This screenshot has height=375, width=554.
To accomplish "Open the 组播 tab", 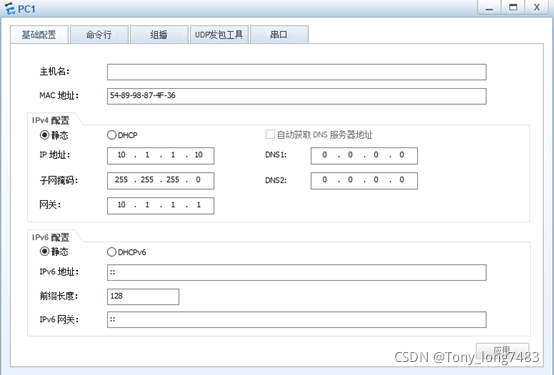I will (x=159, y=35).
